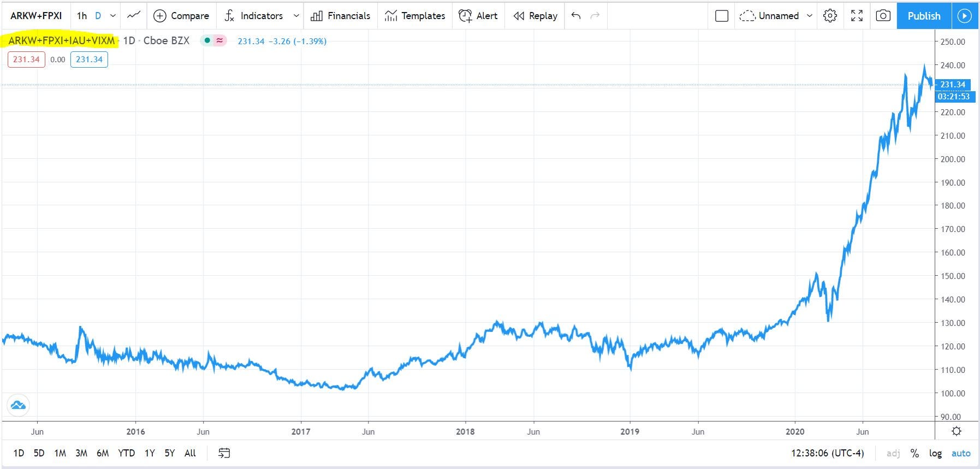Toggle percent scale mode

(x=914, y=453)
